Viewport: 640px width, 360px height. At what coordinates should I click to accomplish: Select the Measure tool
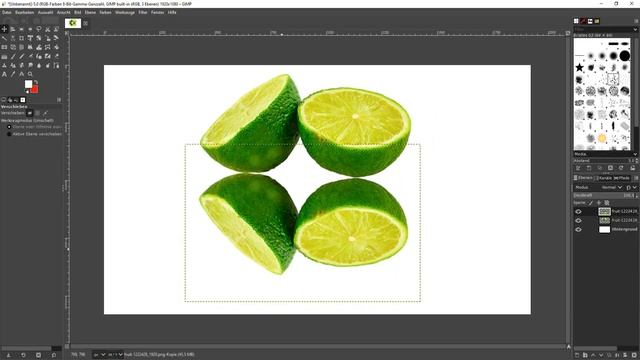[x=22, y=74]
